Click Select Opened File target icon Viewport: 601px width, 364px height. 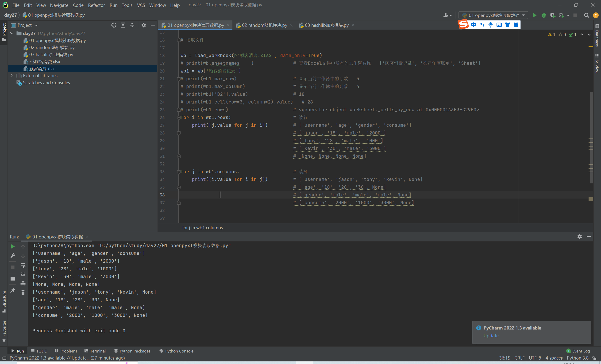pos(114,25)
